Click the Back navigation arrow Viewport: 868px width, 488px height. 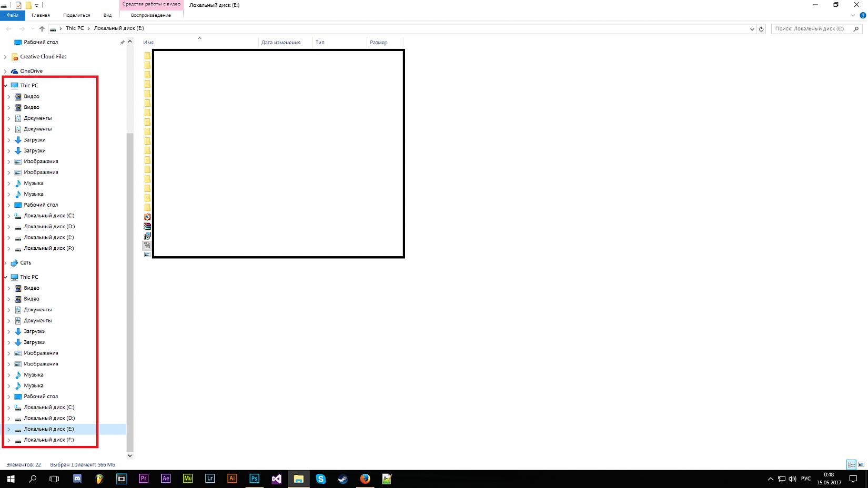point(9,28)
